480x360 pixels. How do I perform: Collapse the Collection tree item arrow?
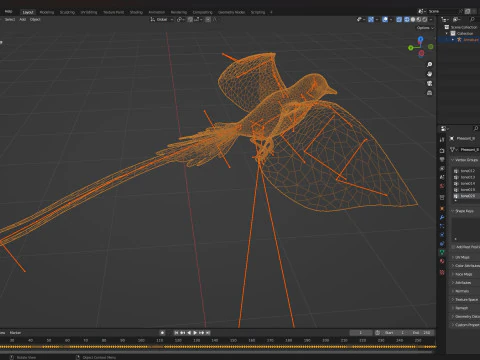[x=447, y=33]
